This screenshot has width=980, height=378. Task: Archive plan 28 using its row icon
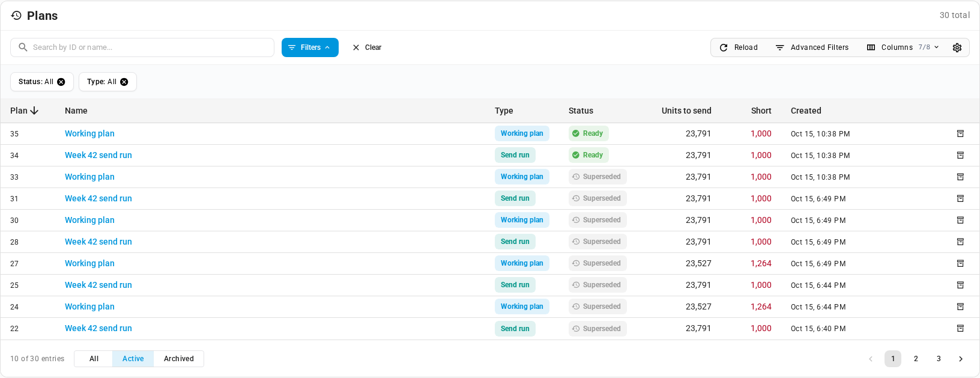(960, 242)
